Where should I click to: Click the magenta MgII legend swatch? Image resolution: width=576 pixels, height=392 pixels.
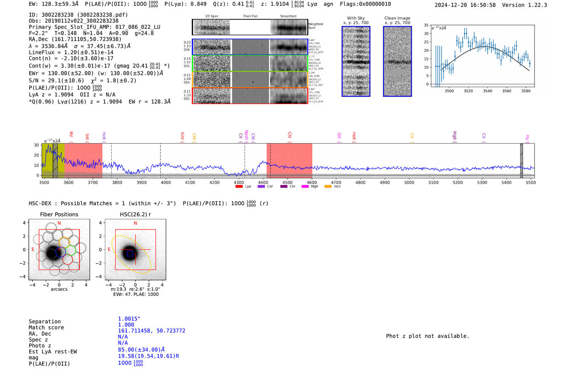tap(305, 187)
